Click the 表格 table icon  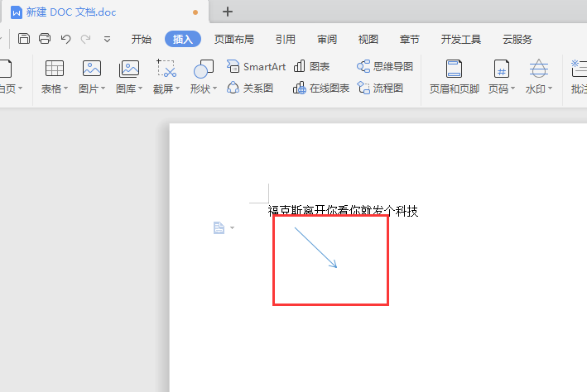coord(55,69)
